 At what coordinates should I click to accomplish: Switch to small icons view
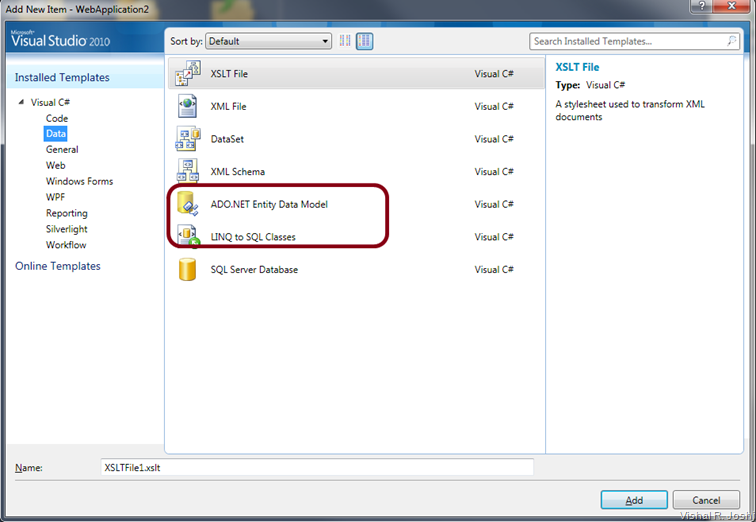pos(345,41)
